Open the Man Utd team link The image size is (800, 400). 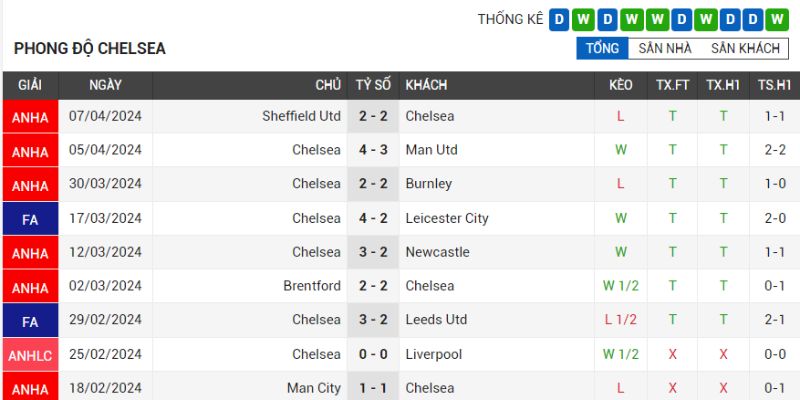point(431,150)
